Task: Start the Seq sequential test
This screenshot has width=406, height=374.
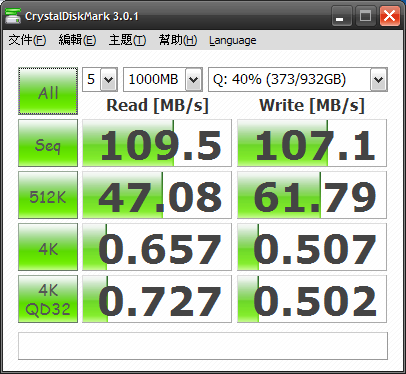Action: click(x=48, y=143)
